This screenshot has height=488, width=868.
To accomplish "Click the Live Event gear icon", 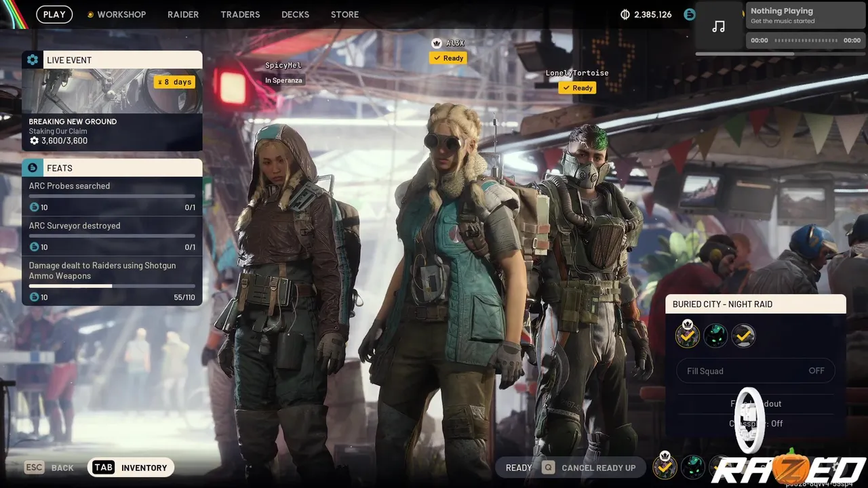I will [33, 60].
